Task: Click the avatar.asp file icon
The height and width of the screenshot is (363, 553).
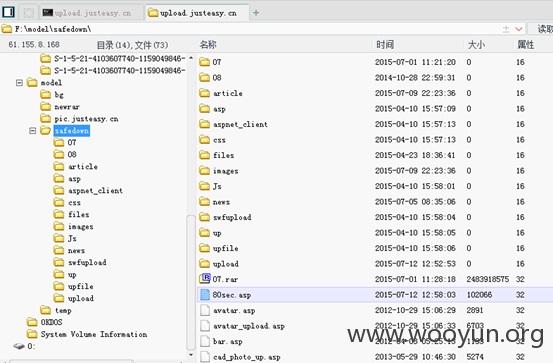Action: point(205,310)
